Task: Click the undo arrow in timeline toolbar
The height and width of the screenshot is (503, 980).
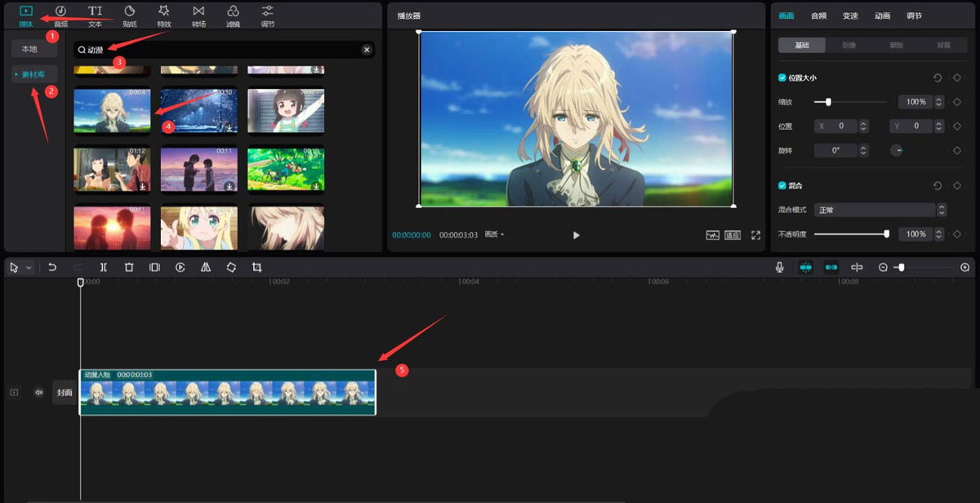Action: click(x=52, y=267)
